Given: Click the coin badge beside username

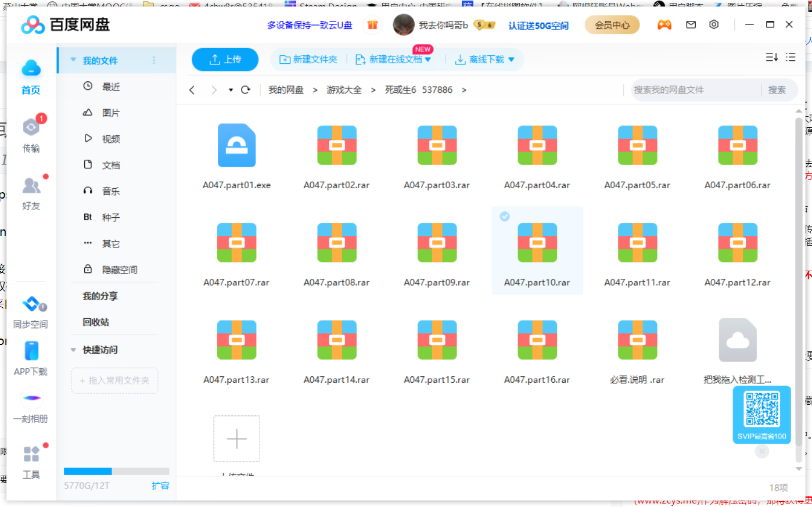Looking at the screenshot, I should [x=484, y=25].
